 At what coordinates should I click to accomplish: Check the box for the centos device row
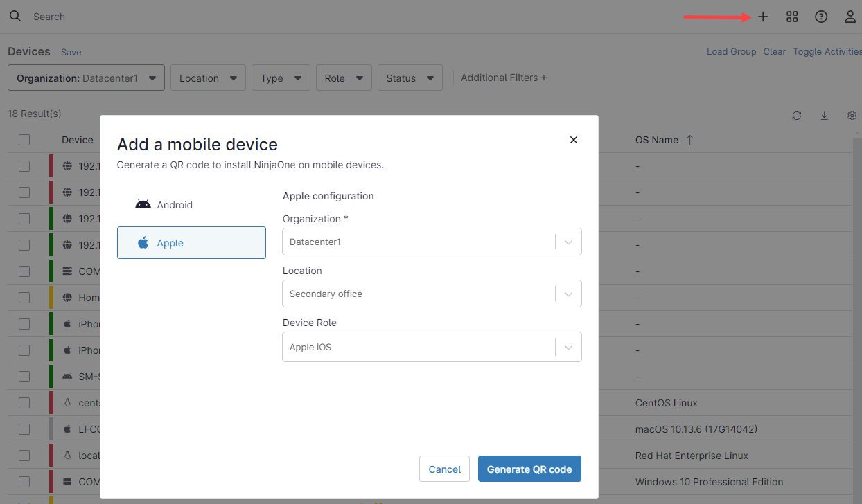click(x=24, y=403)
